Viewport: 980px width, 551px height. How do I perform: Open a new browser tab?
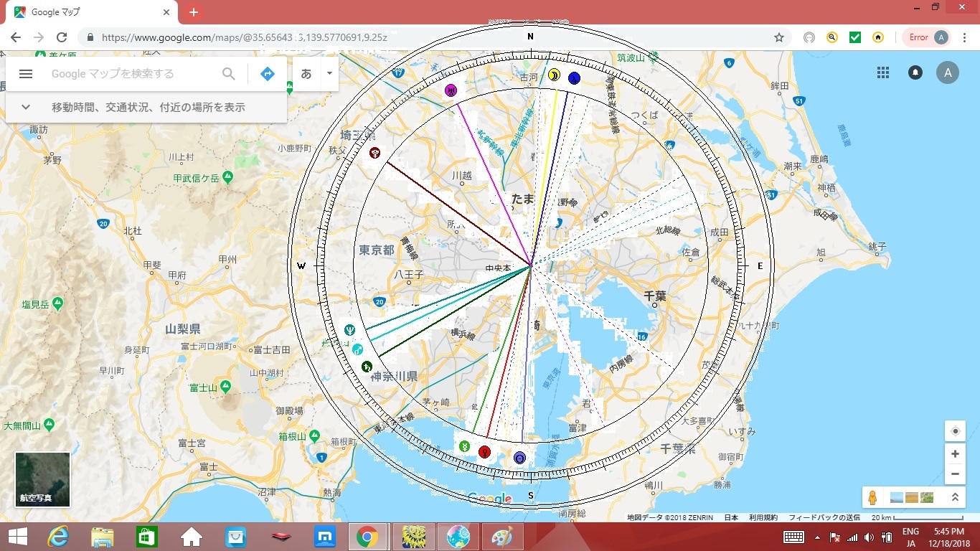pos(193,12)
